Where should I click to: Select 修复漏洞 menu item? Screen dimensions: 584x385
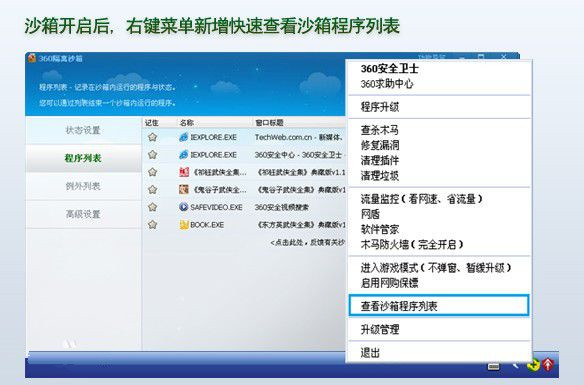coord(380,145)
